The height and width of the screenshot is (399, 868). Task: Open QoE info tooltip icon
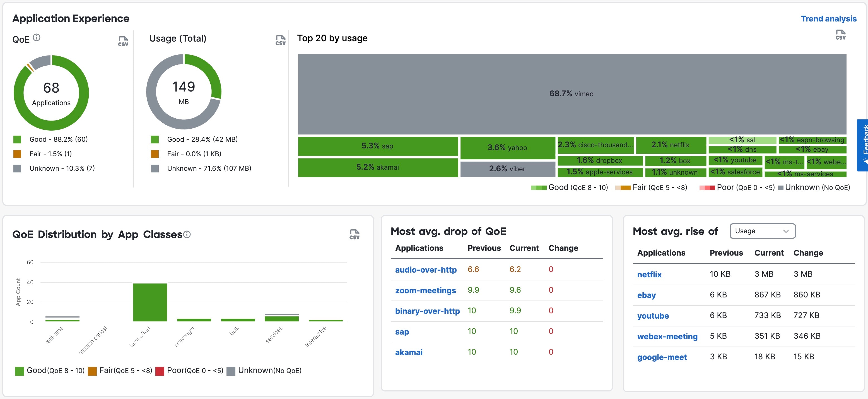point(37,37)
